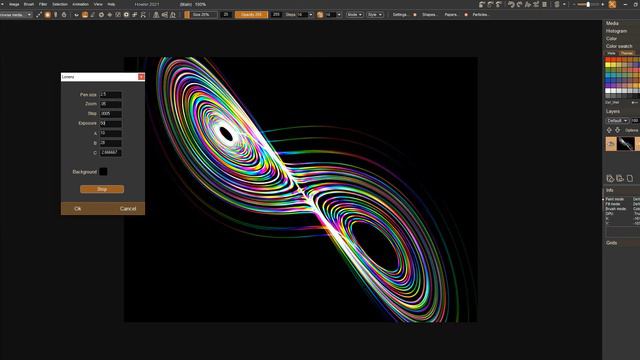Toggle orange dot indicator next to Papers
Screen dimensions: 640x360
(466, 15)
